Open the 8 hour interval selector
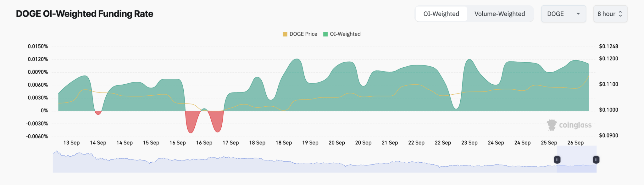This screenshot has height=185, width=644. (x=610, y=14)
